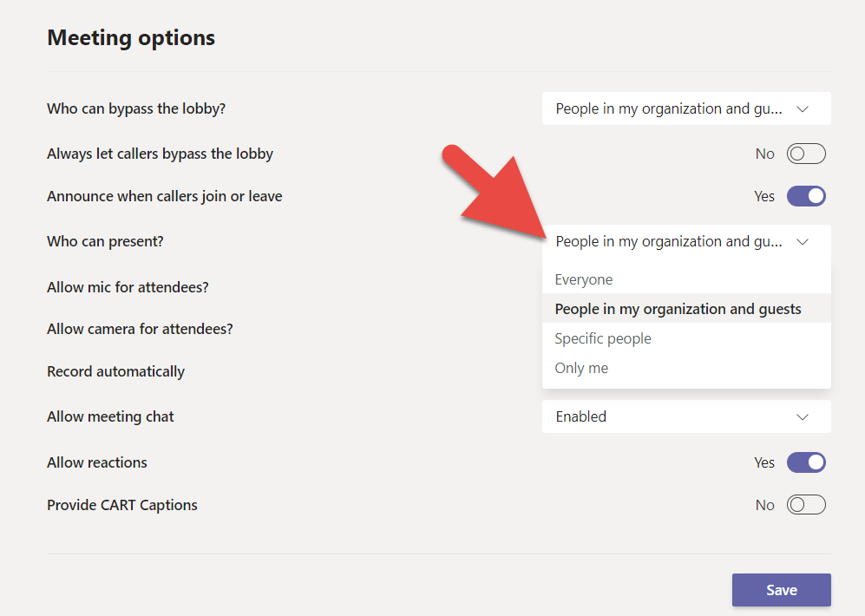Click the 'Meeting options' heading
The width and height of the screenshot is (865, 616).
[131, 38]
